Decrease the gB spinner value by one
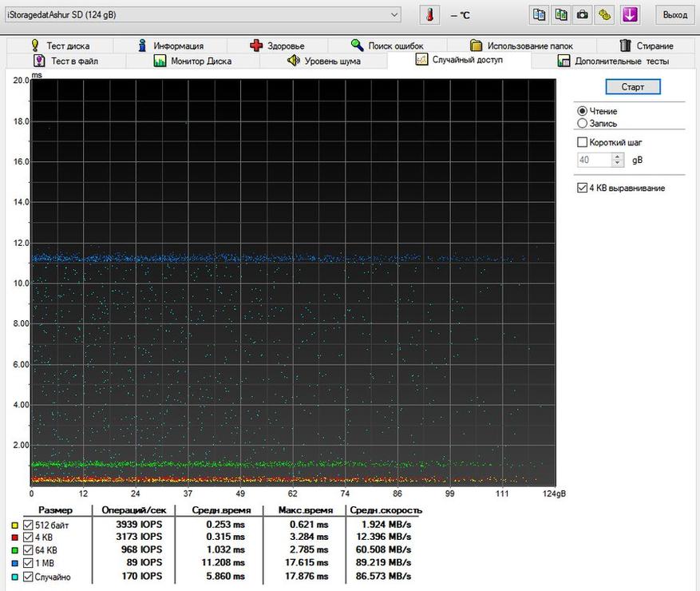The height and width of the screenshot is (591, 700). point(617,164)
